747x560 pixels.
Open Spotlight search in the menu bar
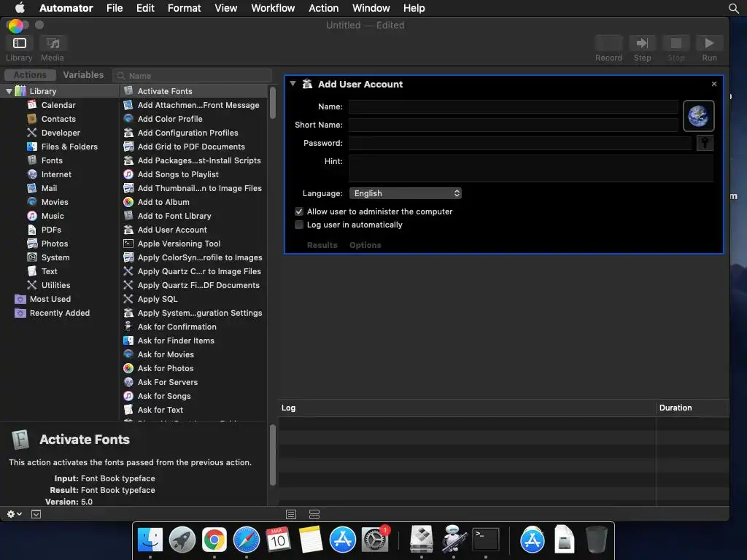[734, 8]
